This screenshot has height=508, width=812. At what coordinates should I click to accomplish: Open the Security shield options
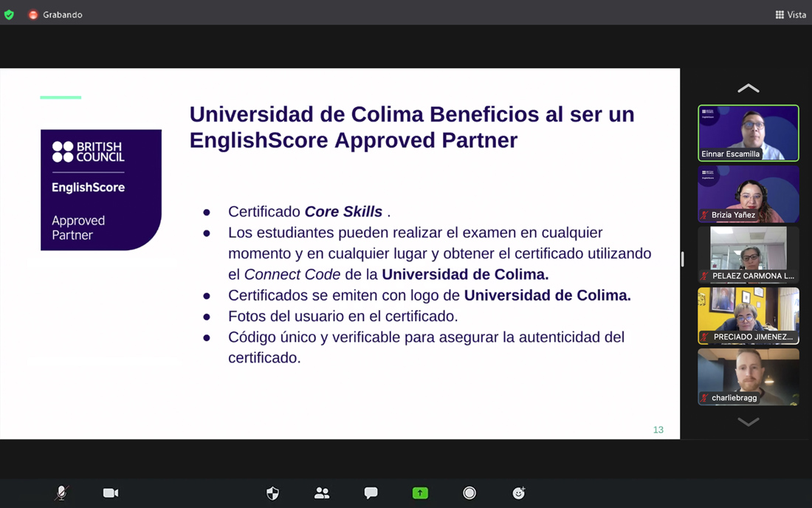(272, 493)
